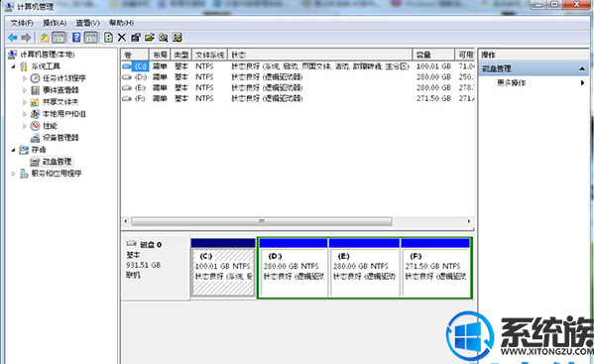The width and height of the screenshot is (594, 364).
Task: Click the Up One Level folder icon
Action: point(45,38)
